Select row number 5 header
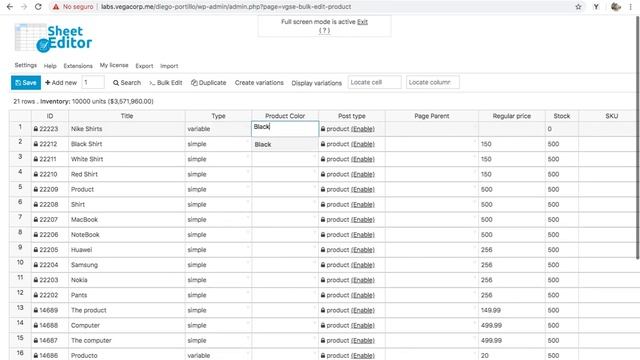This screenshot has height=360, width=640. (20, 188)
